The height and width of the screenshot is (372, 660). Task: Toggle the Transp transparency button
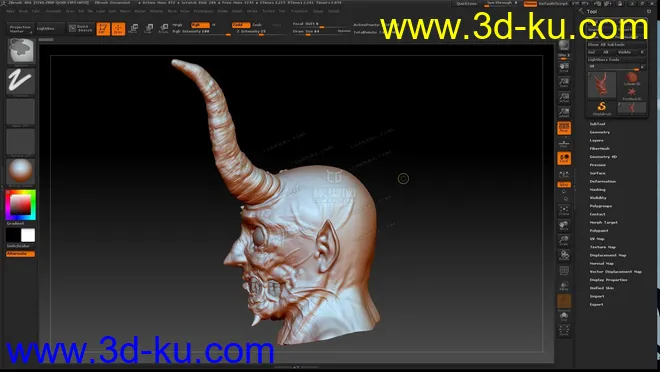[564, 286]
